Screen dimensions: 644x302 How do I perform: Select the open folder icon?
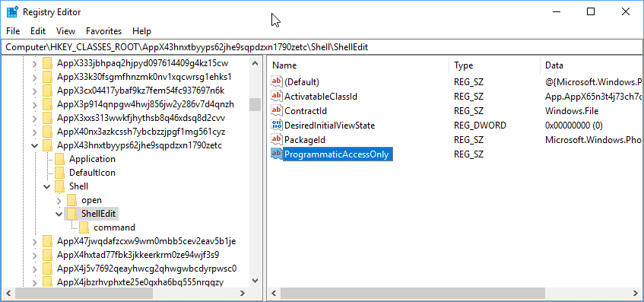[x=72, y=200]
